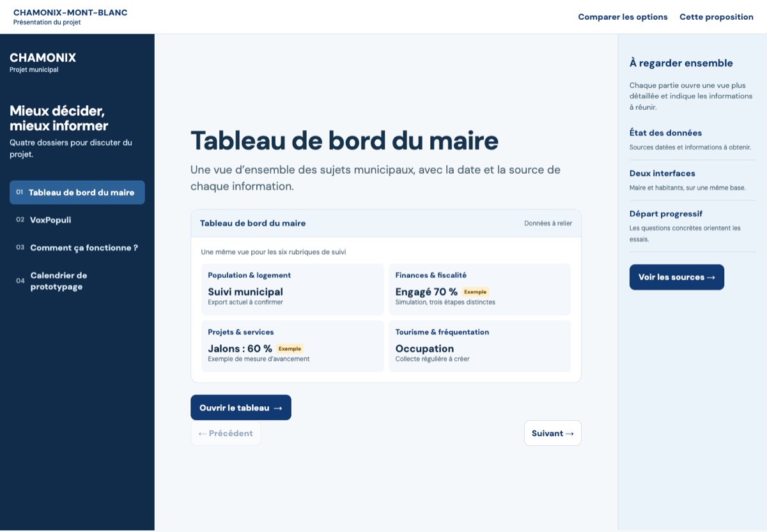The image size is (767, 532).
Task: Open Cette proposition link
Action: (717, 17)
